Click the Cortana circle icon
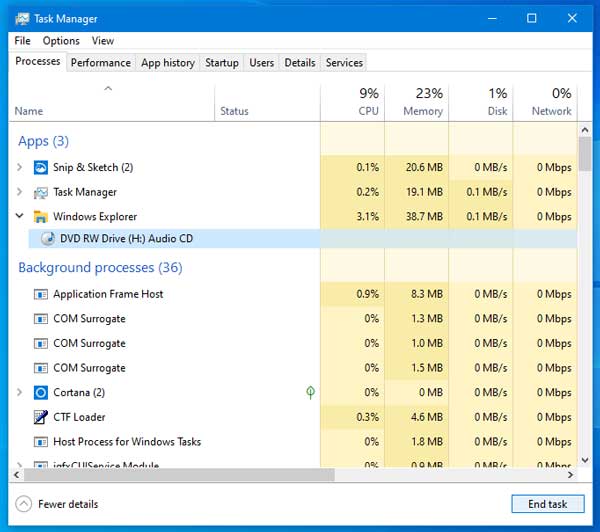600x532 pixels. [41, 393]
